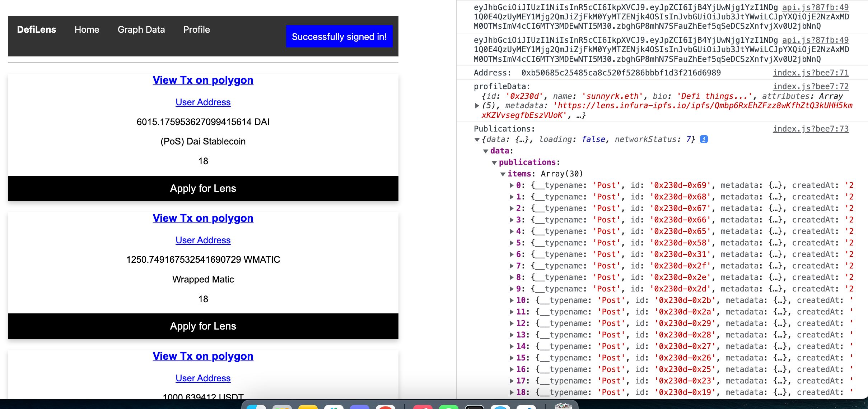This screenshot has height=409, width=868.
Task: Click the 'Wrapped Matic' token name
Action: coord(203,279)
